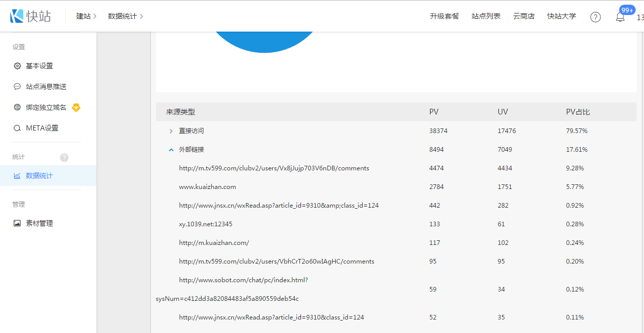This screenshot has width=644, height=333.
Task: Expand the 直接访问 source row
Action: tap(171, 132)
